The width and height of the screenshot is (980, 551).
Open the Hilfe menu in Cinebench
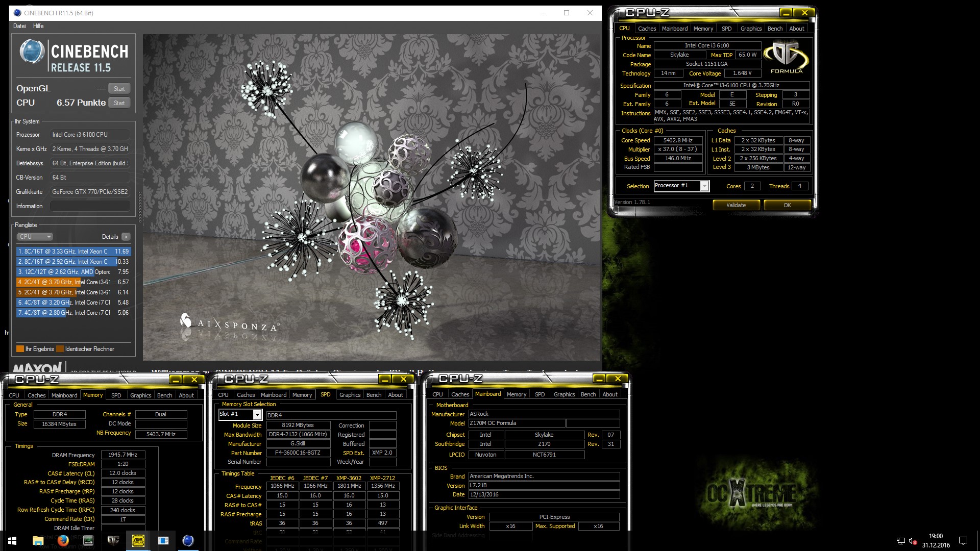click(x=38, y=26)
